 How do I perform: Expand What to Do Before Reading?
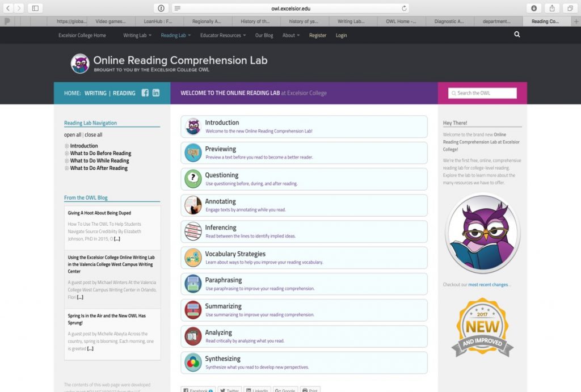coord(67,153)
